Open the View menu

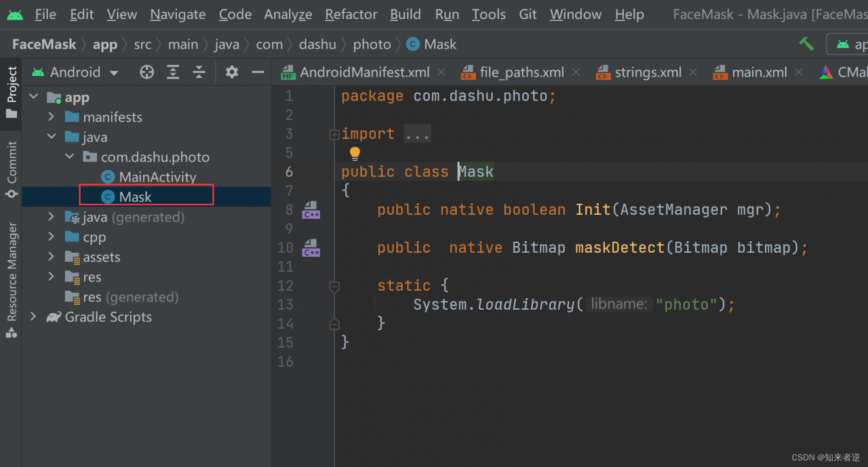pos(122,14)
